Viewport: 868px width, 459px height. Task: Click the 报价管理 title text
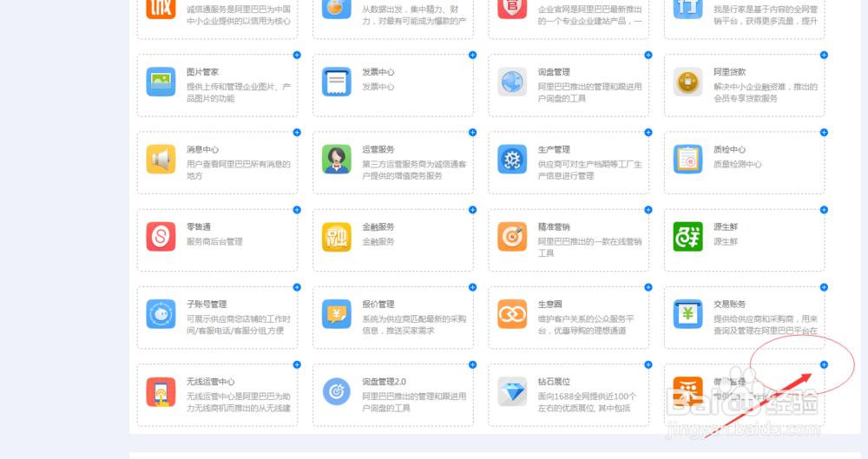coord(378,305)
